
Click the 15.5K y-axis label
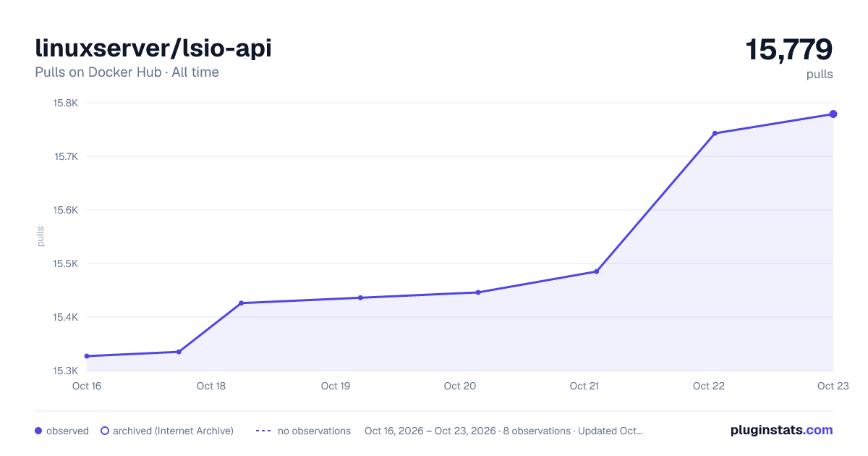[66, 263]
